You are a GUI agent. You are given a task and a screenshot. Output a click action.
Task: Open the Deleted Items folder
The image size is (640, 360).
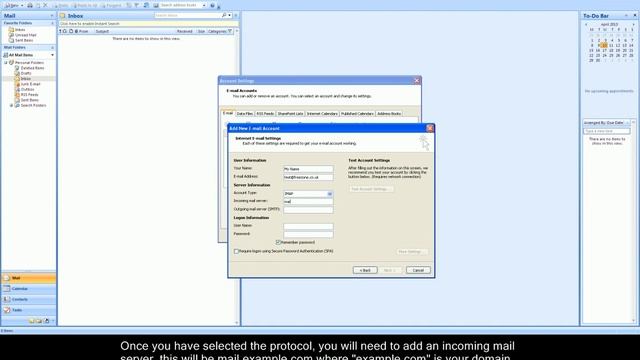coord(32,68)
